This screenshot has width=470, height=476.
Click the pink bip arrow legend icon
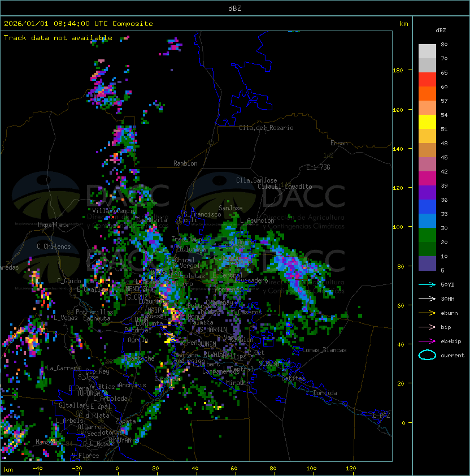tap(427, 327)
